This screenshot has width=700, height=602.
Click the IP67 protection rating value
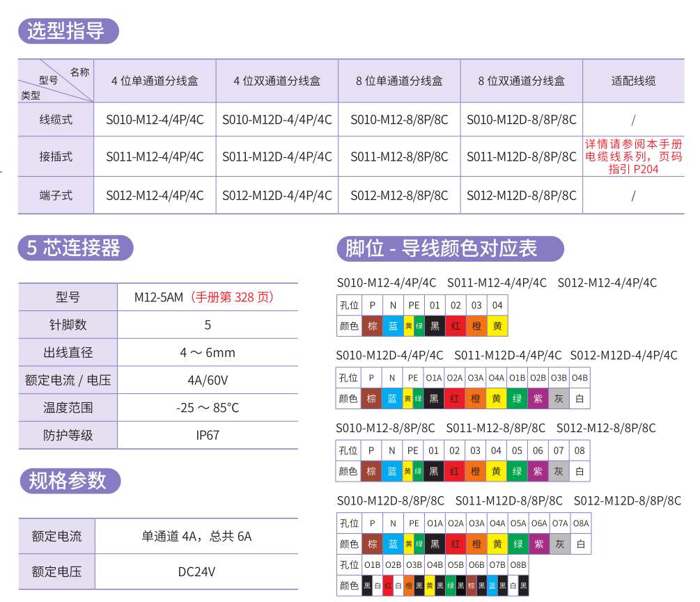(208, 436)
